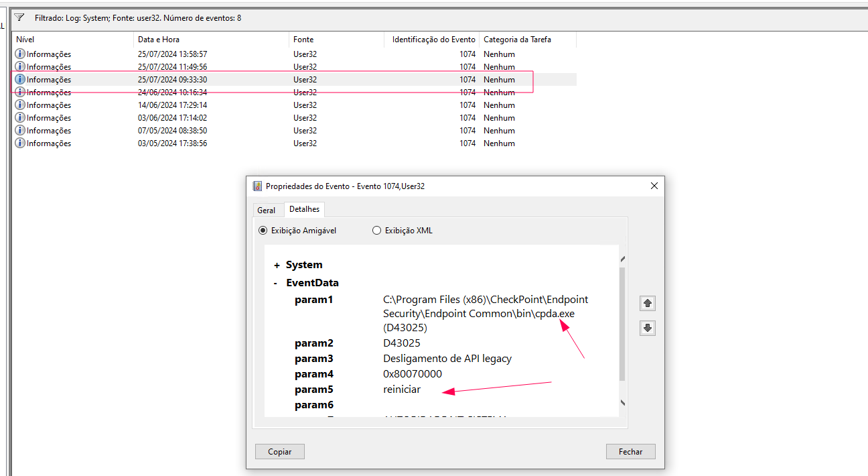Click the down arrow to view next event
868x476 pixels.
pyautogui.click(x=647, y=328)
